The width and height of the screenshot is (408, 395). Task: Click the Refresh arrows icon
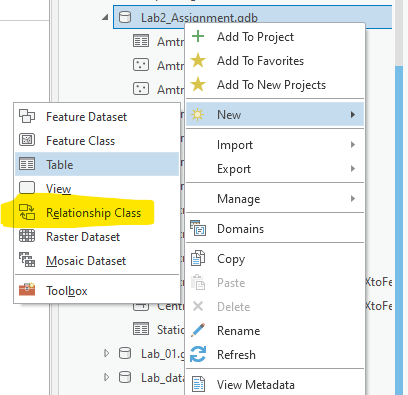[198, 354]
